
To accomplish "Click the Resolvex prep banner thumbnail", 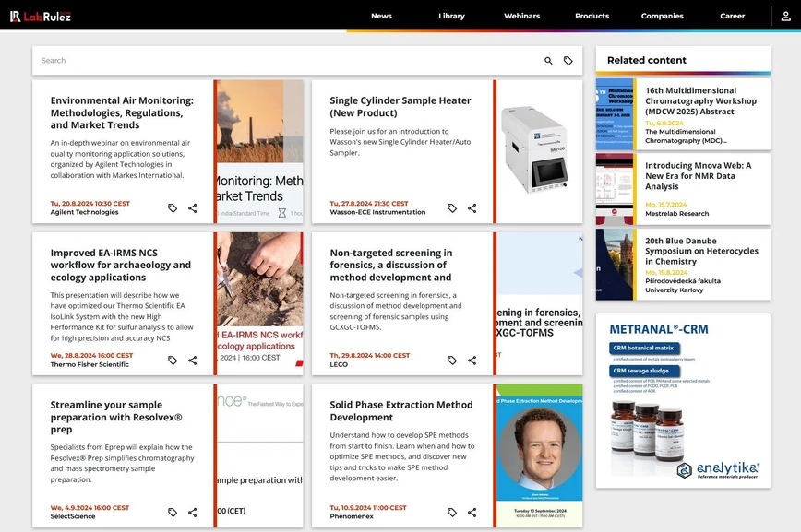I will pos(260,455).
